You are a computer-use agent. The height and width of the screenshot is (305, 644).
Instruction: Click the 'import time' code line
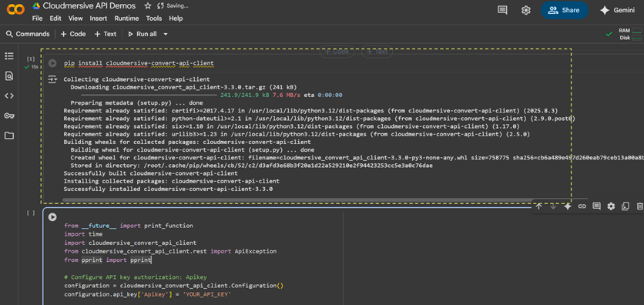pos(83,234)
